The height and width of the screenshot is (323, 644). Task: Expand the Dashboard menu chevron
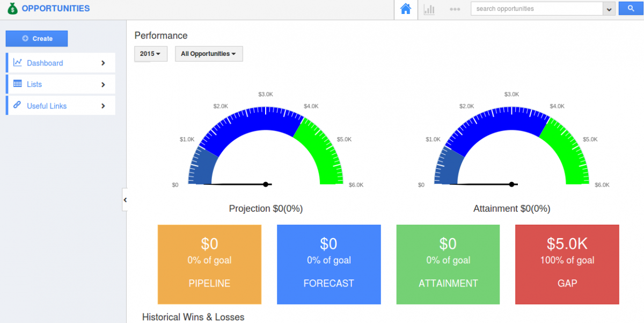(x=103, y=63)
